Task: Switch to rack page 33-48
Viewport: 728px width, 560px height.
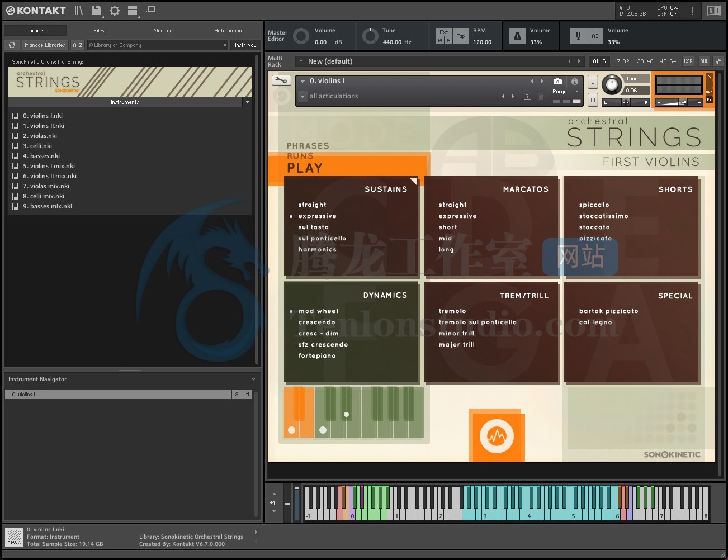Action: [645, 61]
